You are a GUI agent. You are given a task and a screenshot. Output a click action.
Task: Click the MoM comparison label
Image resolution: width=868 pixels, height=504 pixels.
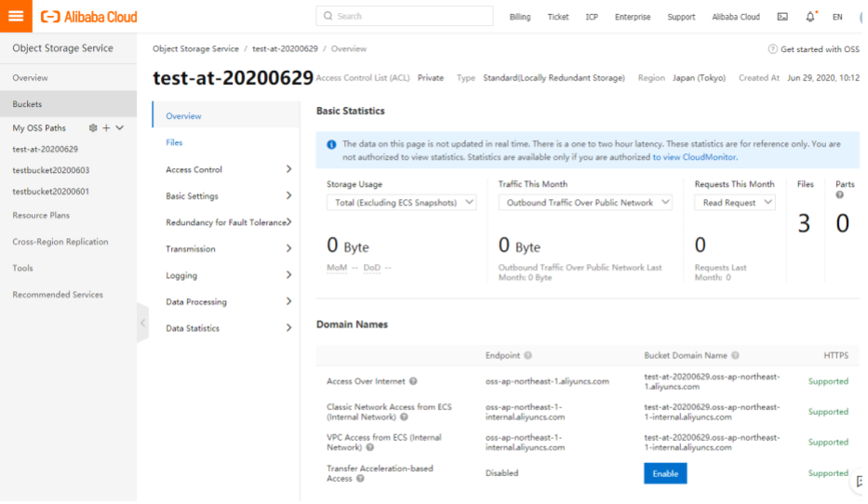point(337,268)
